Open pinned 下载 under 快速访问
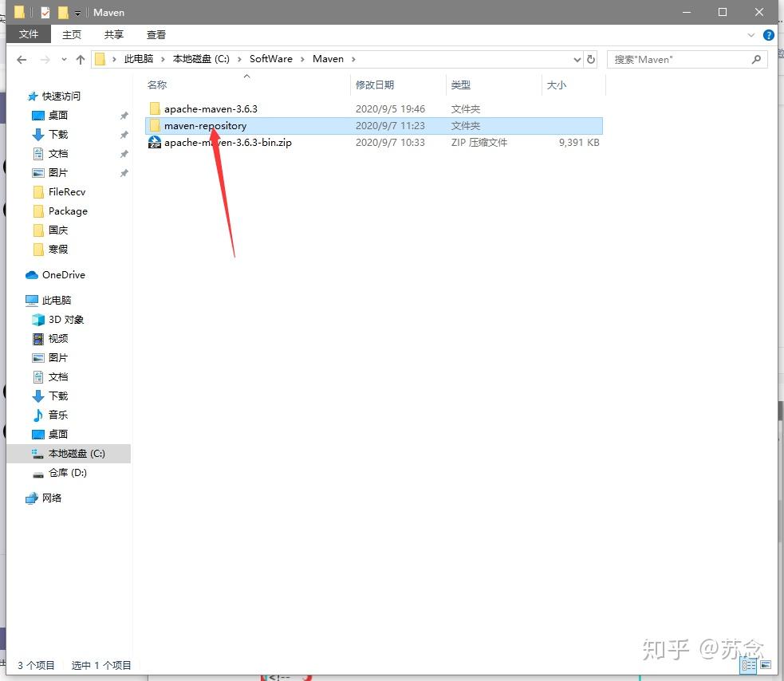 pos(58,135)
